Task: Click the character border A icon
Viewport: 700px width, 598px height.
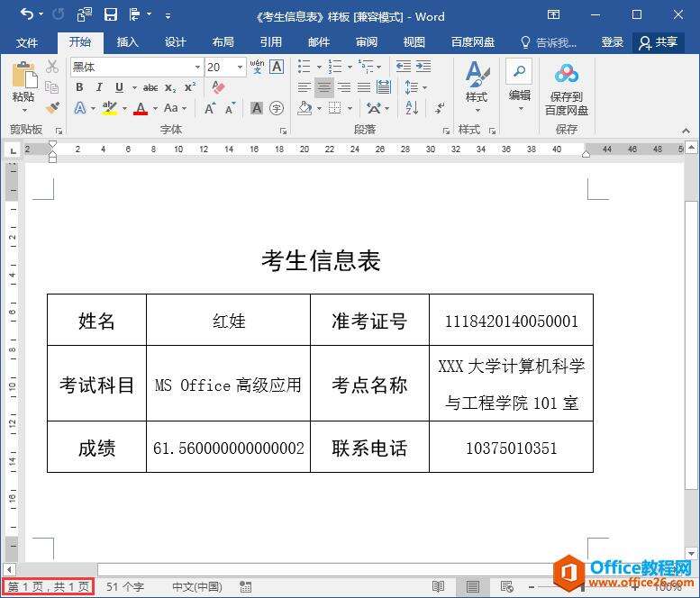Action: pyautogui.click(x=277, y=67)
